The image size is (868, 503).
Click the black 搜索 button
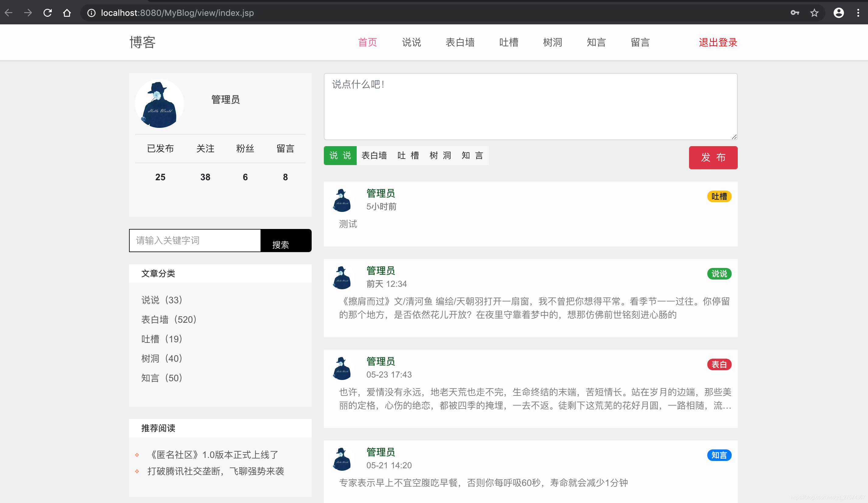pyautogui.click(x=286, y=241)
